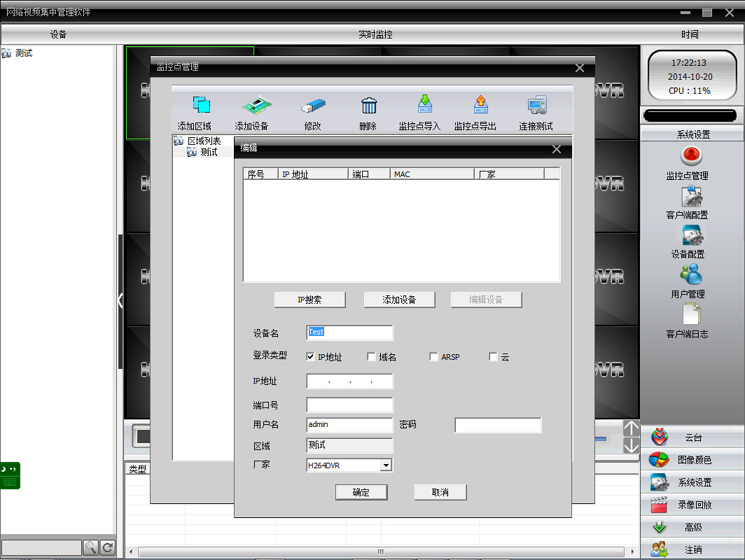Open 监控点导入 import icon
The width and height of the screenshot is (745, 560).
tap(424, 105)
